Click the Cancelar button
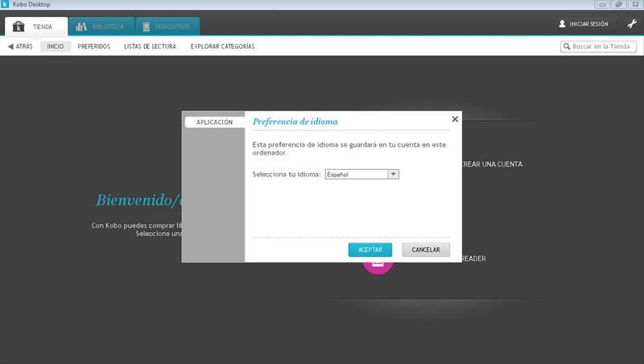 pyautogui.click(x=426, y=250)
